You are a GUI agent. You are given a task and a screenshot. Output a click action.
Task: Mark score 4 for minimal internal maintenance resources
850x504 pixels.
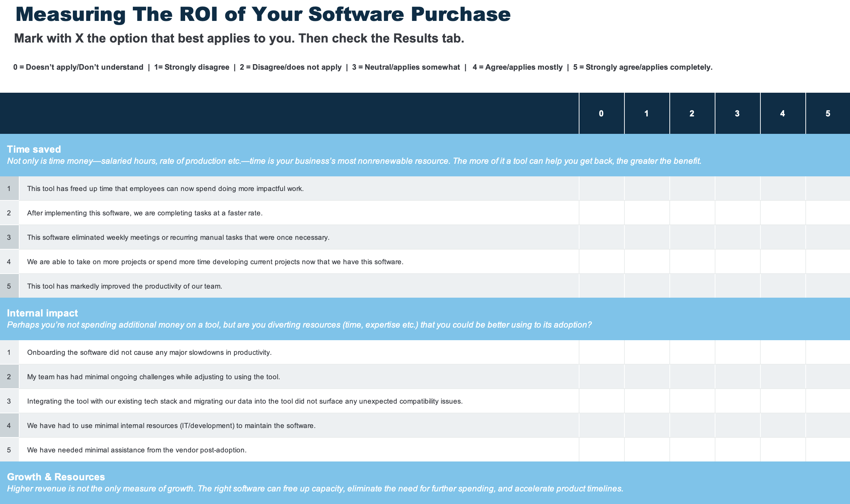pyautogui.click(x=782, y=425)
